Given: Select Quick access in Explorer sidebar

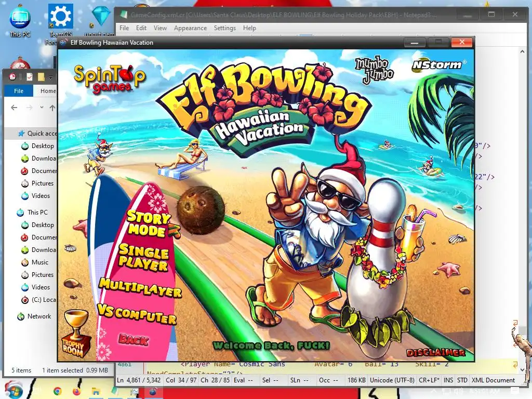Looking at the screenshot, I should click(37, 134).
